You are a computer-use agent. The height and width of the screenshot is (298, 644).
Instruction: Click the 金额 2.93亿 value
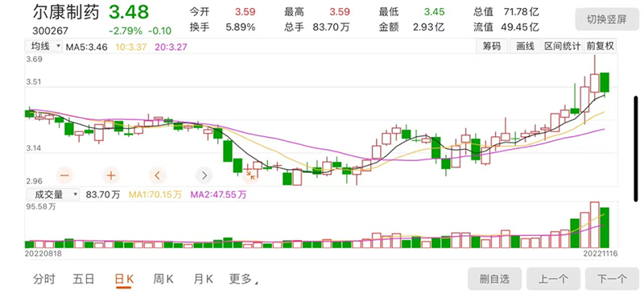point(411,27)
